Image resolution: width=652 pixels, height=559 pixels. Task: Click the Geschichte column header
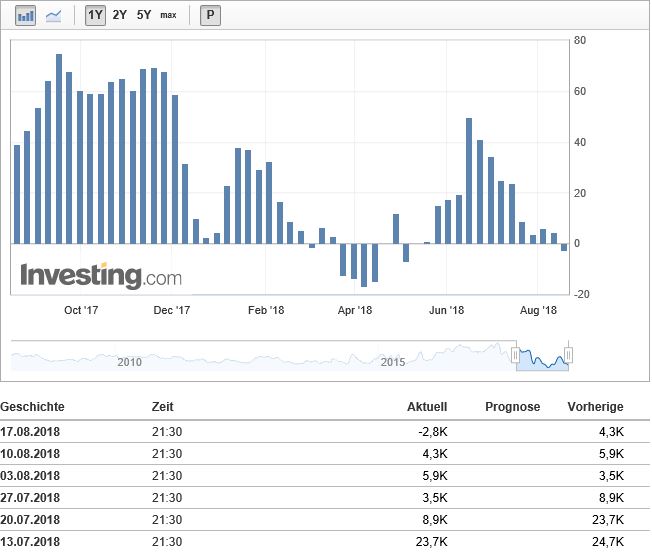pyautogui.click(x=33, y=407)
